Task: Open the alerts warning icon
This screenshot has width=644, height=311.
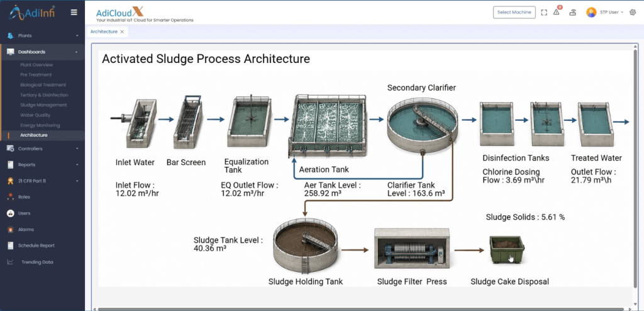Action: [x=557, y=12]
